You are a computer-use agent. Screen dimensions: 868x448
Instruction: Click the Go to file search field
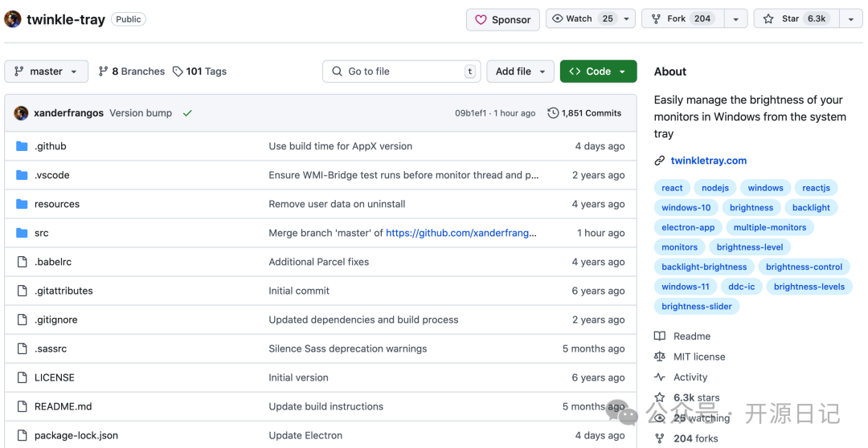coord(402,71)
